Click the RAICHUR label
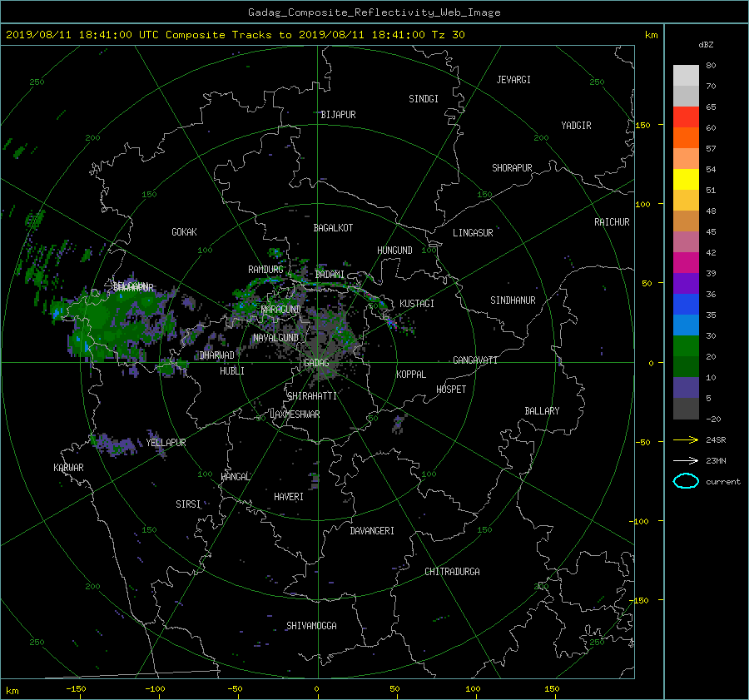The height and width of the screenshot is (700, 749). 612,222
